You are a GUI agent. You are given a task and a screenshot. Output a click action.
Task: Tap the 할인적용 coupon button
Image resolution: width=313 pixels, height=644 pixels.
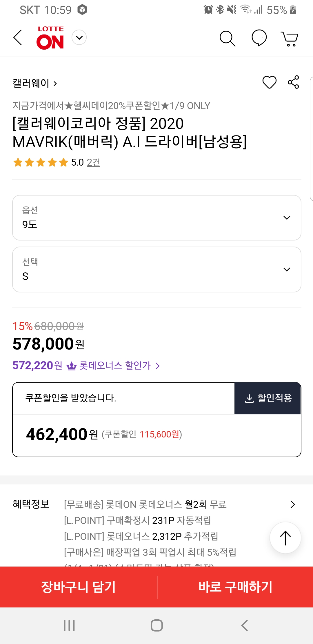[267, 398]
